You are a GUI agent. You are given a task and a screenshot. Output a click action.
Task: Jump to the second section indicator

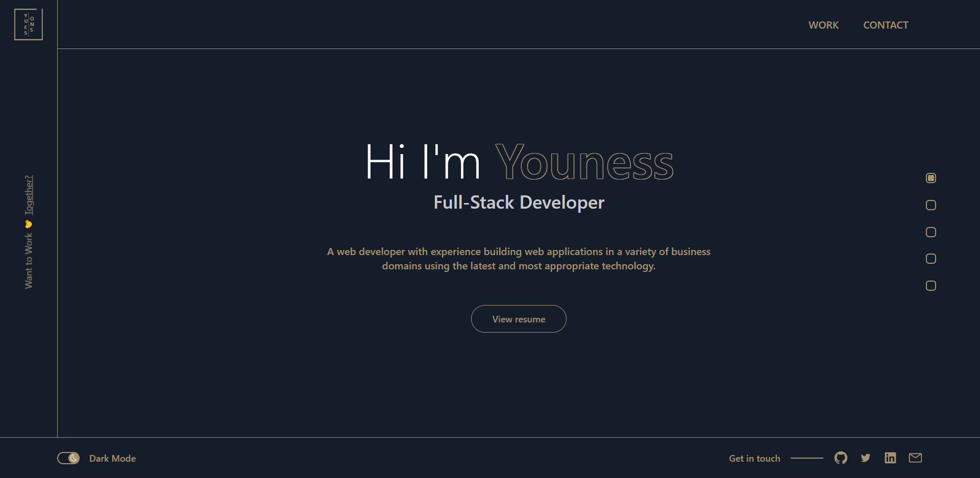(931, 205)
